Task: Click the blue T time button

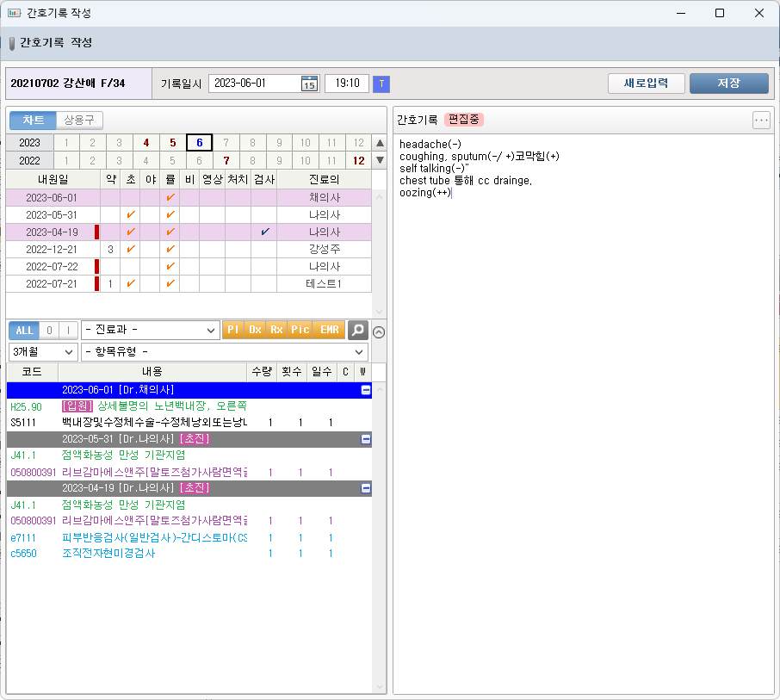Action: coord(381,84)
